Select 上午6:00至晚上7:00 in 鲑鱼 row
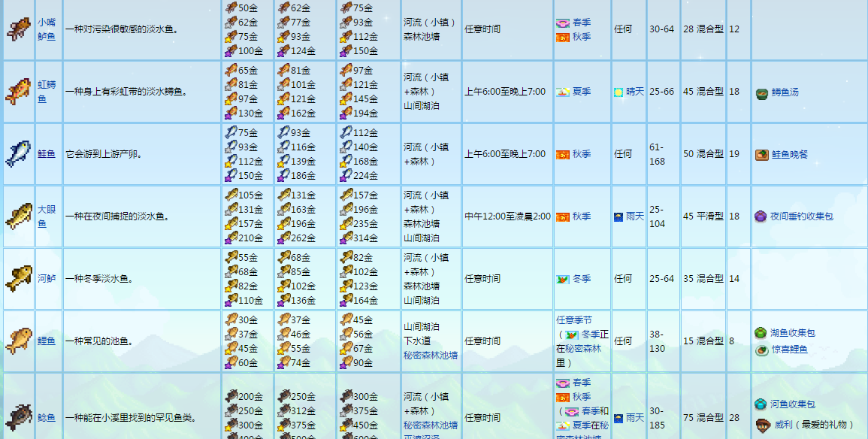 (x=505, y=154)
